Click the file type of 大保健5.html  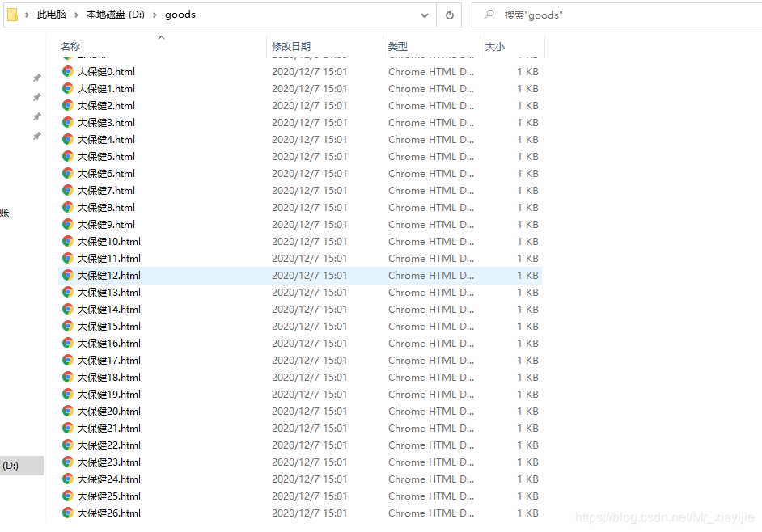(431, 156)
